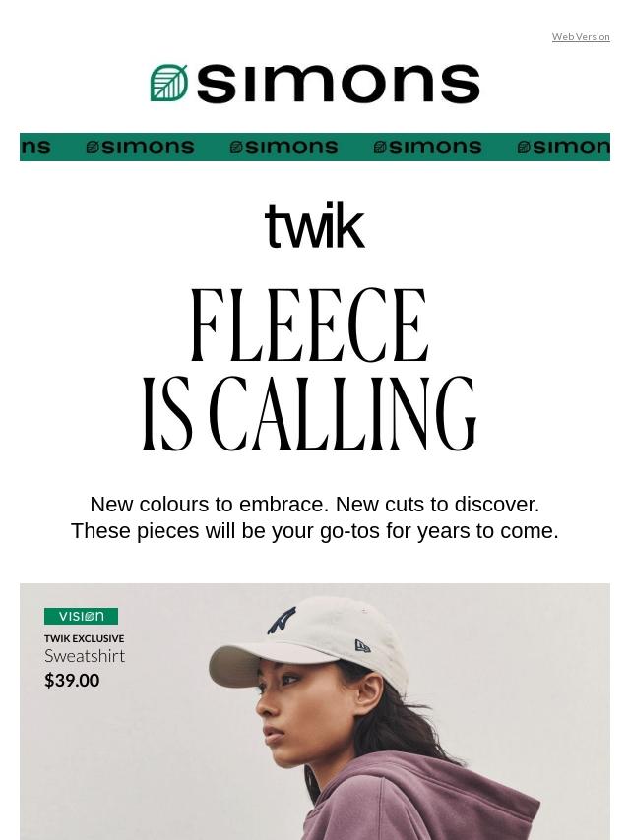Image resolution: width=630 pixels, height=840 pixels.
Task: Open the Twik Exclusive label
Action: (x=85, y=638)
